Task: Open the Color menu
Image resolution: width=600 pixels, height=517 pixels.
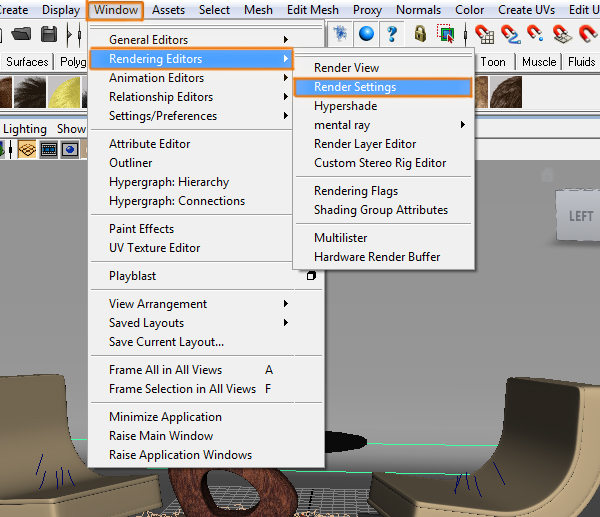Action: tap(469, 10)
